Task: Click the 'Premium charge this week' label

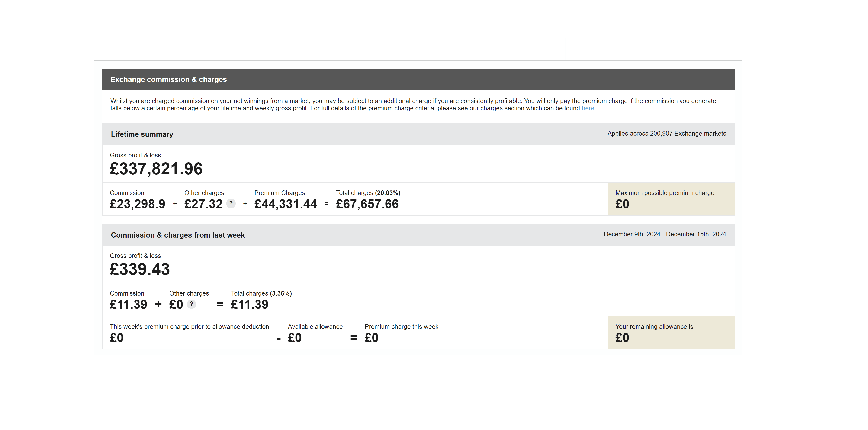Action: point(401,326)
